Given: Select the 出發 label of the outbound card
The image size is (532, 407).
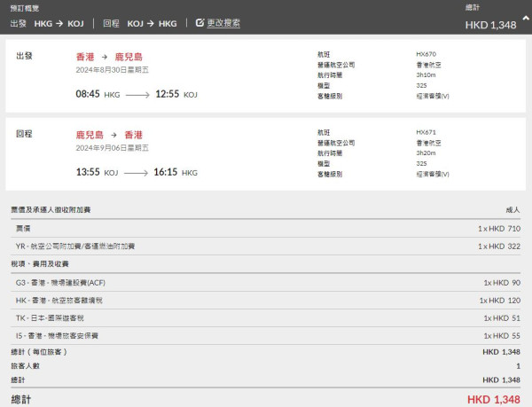Looking at the screenshot, I should point(24,56).
